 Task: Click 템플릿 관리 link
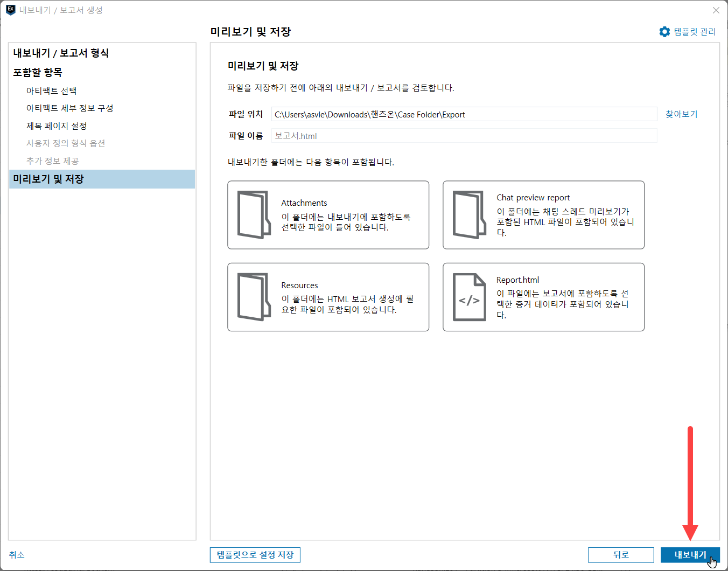(695, 32)
